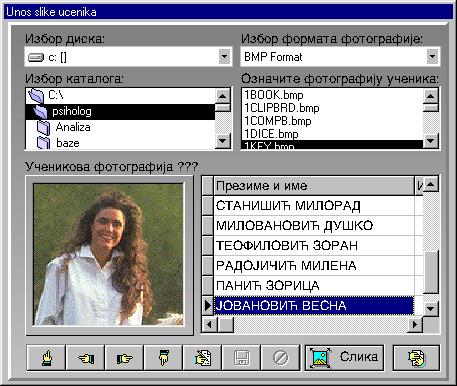Select row ЈОВАНОВИЋ ВЕСНА
The width and height of the screenshot is (457, 386).
coord(313,306)
